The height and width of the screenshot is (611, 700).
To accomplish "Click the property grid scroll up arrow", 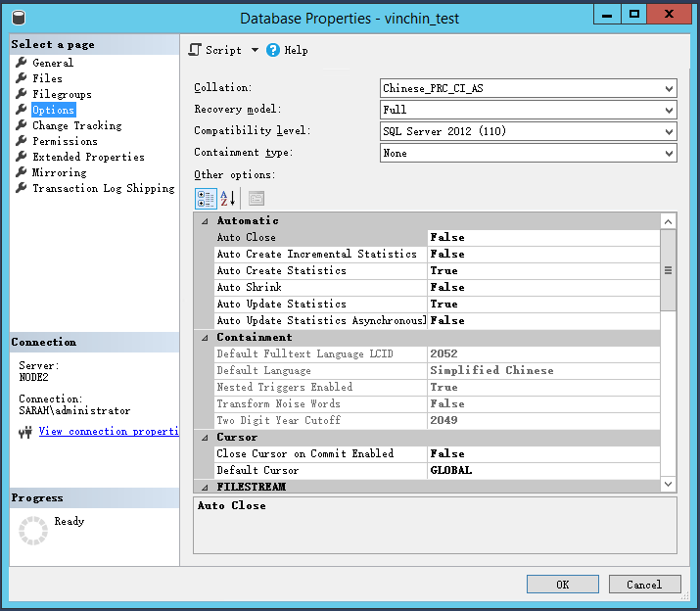I will coord(668,221).
